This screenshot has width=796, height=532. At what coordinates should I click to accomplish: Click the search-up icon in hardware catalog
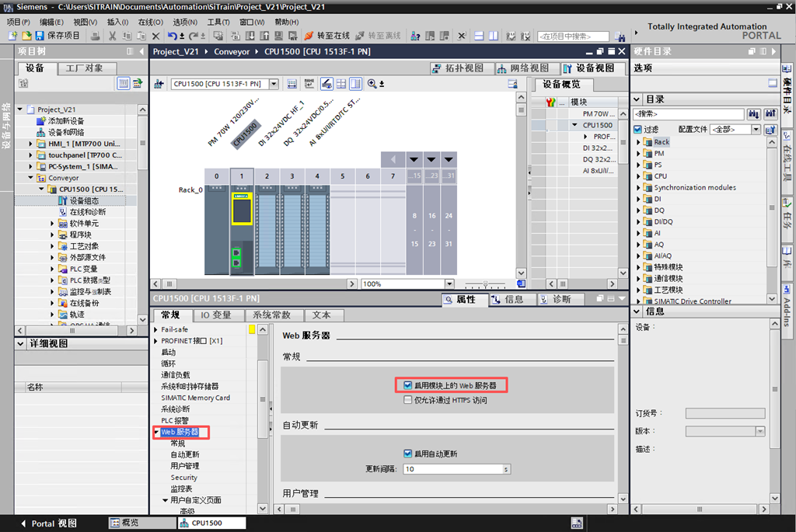770,114
